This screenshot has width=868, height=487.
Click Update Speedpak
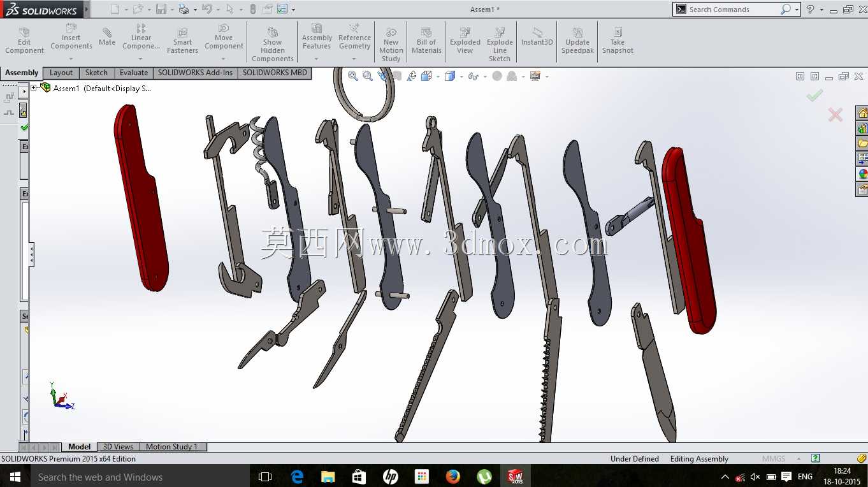point(577,41)
